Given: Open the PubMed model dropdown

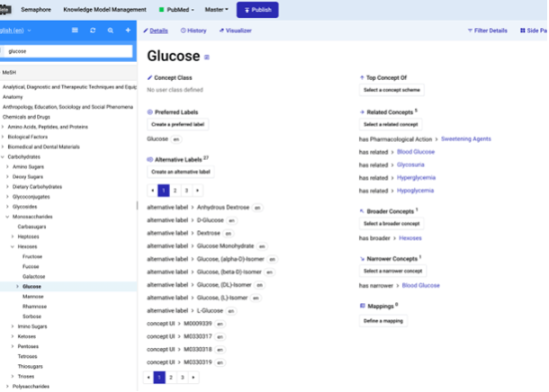Looking at the screenshot, I should 176,10.
